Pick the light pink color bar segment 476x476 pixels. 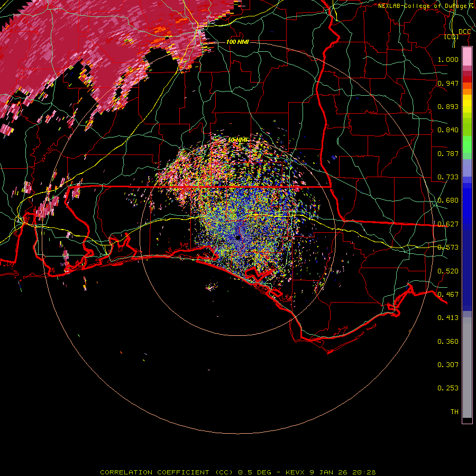coord(467,56)
